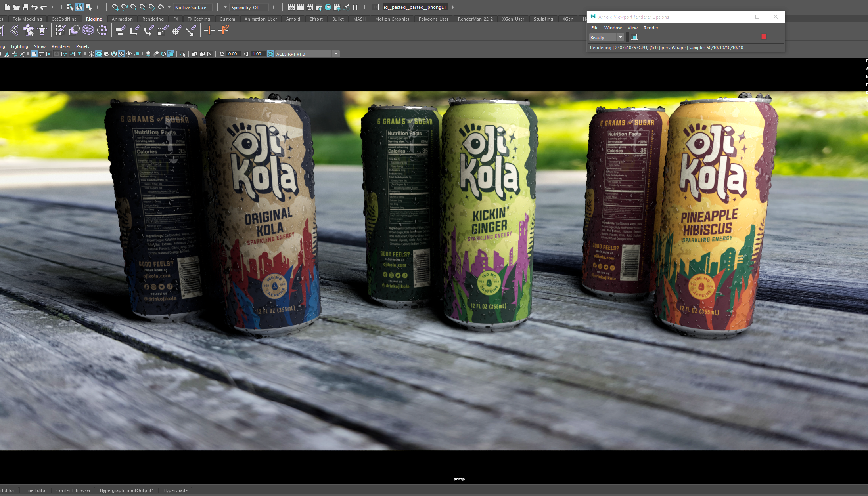Click the Quick Rig humanoid icon
Image resolution: width=868 pixels, height=496 pixels.
(x=28, y=30)
